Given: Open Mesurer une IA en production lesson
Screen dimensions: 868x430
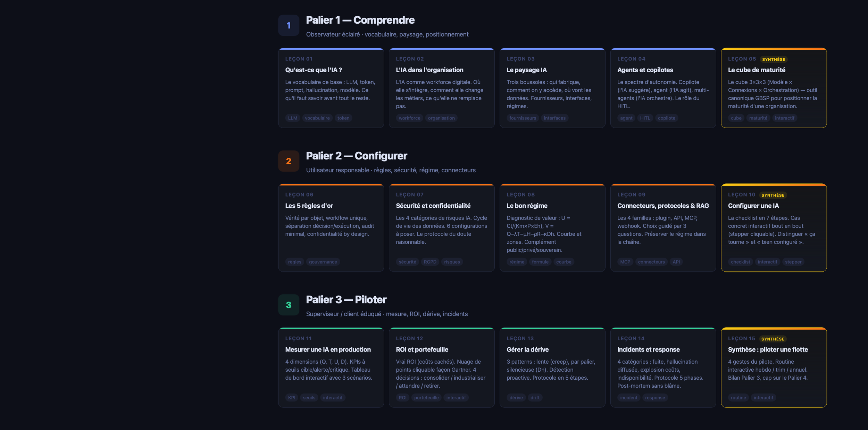Looking at the screenshot, I should (x=331, y=367).
